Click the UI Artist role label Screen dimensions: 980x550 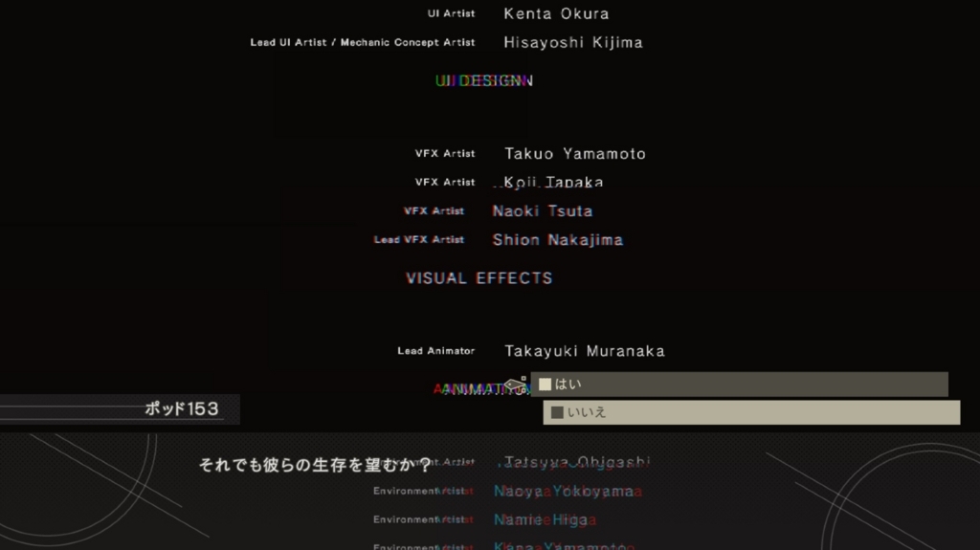click(x=452, y=13)
